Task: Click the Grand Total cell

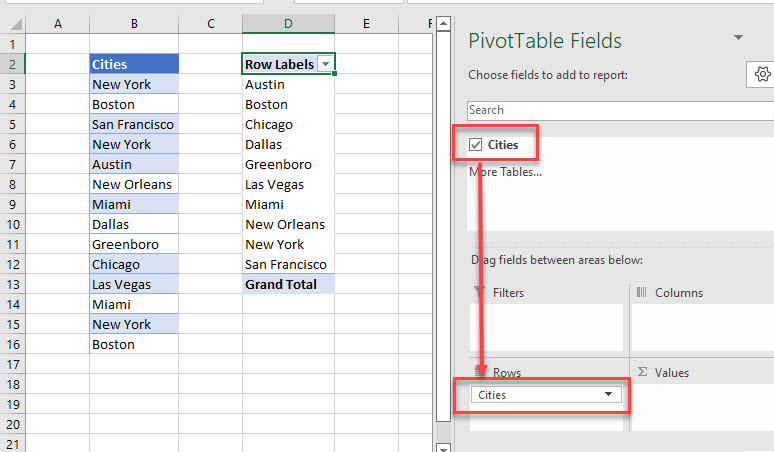Action: click(x=281, y=284)
